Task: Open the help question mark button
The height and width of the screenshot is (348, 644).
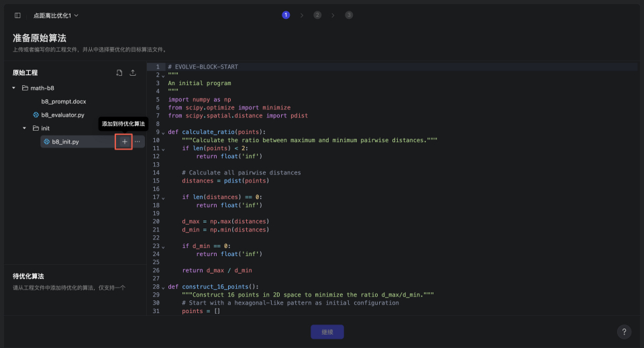Action: (623, 332)
